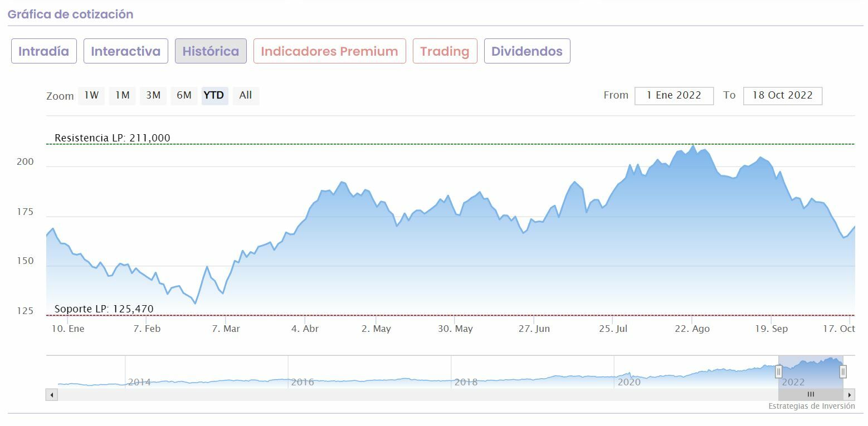Open the Interactiva chart tab
The width and height of the screenshot is (868, 426).
point(125,51)
